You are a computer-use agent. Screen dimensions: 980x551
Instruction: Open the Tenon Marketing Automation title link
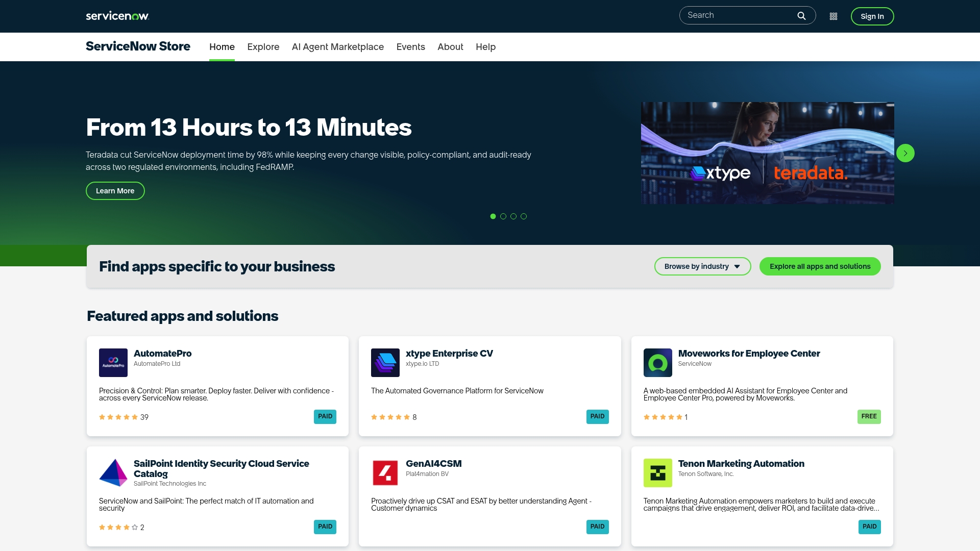click(x=741, y=464)
